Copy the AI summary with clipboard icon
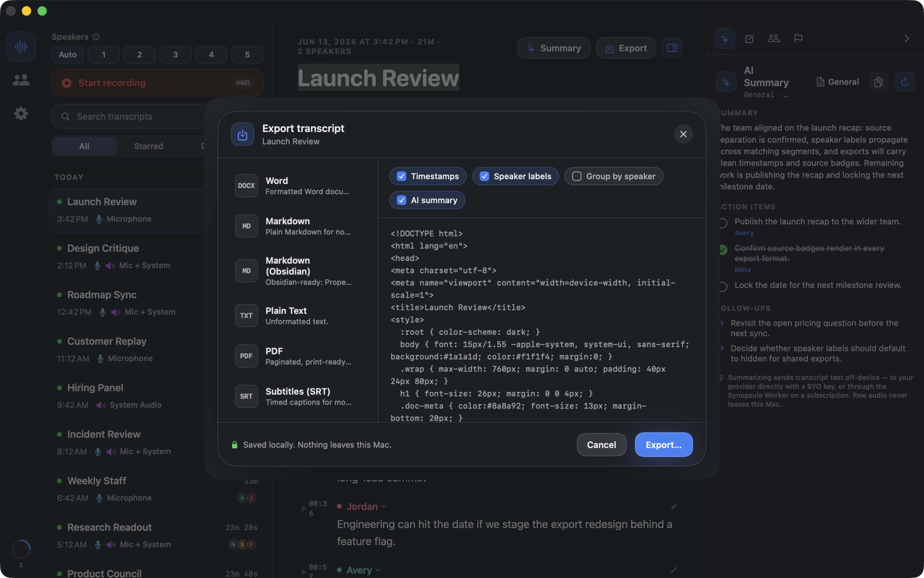This screenshot has height=578, width=924. [x=878, y=82]
